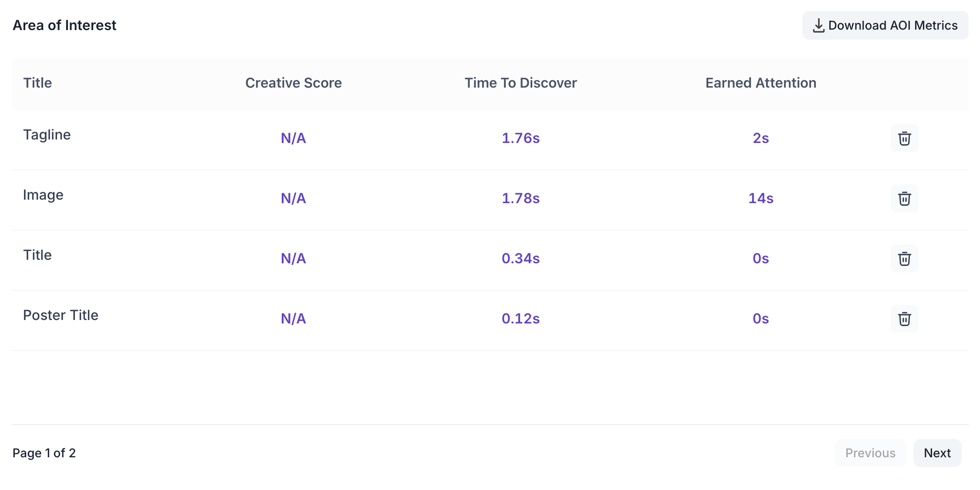Click the Title column header
The height and width of the screenshot is (490, 980).
click(37, 83)
